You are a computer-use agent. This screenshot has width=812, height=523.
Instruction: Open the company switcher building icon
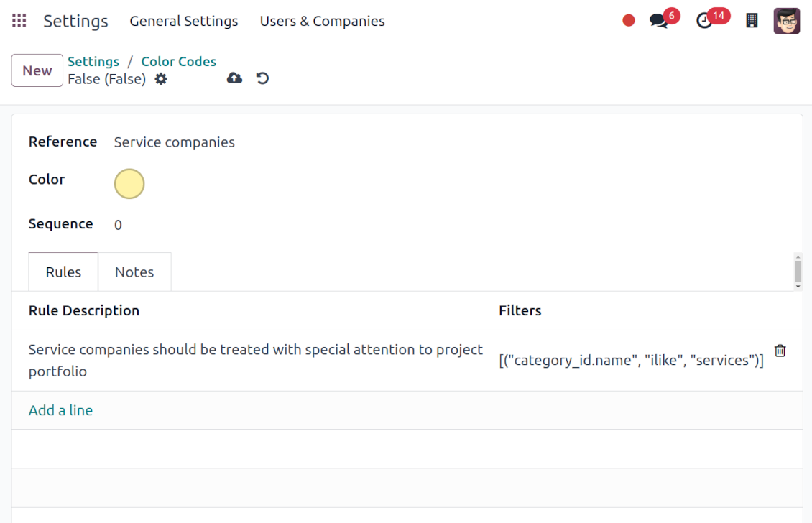point(752,21)
